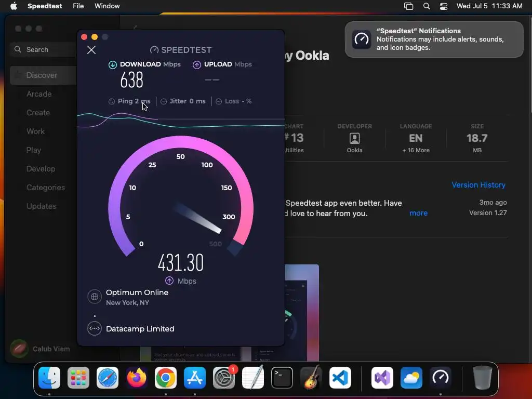The width and height of the screenshot is (532, 399).
Task: Open Launchpad from the Dock
Action: click(x=78, y=378)
